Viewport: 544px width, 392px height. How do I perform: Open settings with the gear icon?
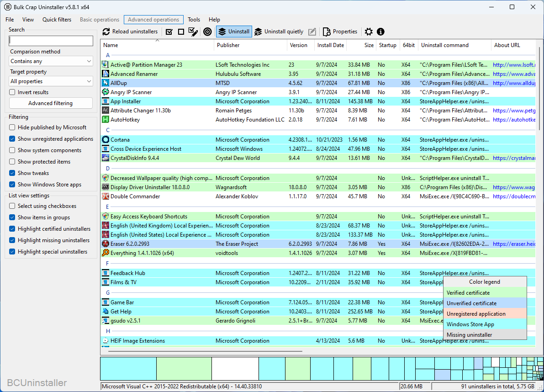(x=369, y=32)
